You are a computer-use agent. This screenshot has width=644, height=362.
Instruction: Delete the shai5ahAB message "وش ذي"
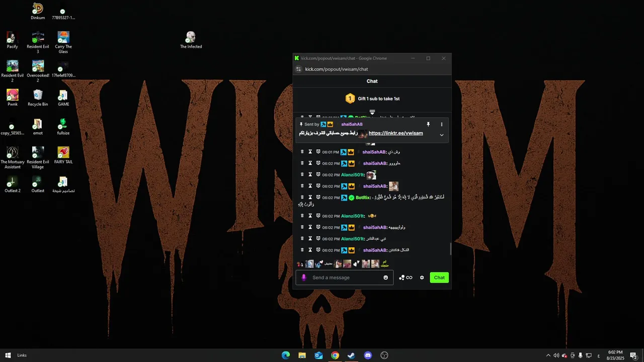(302, 152)
